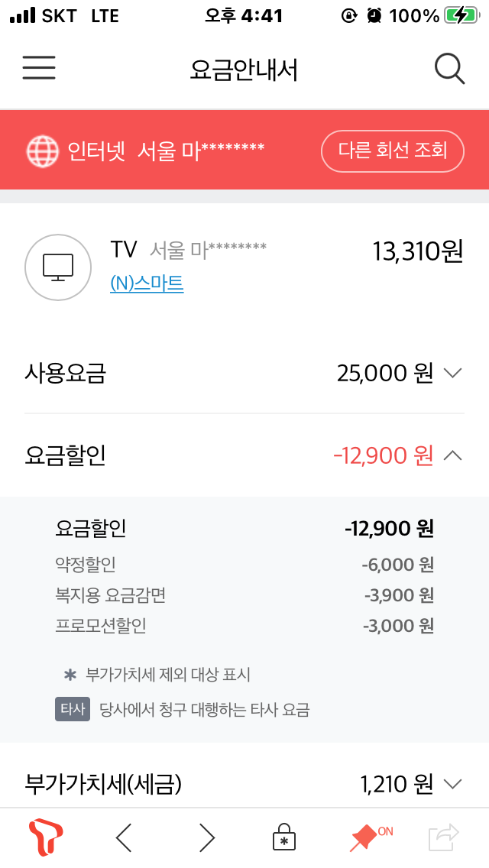Viewport: 489px width, 868px height.
Task: Open the hamburger navigation menu
Action: 38,69
